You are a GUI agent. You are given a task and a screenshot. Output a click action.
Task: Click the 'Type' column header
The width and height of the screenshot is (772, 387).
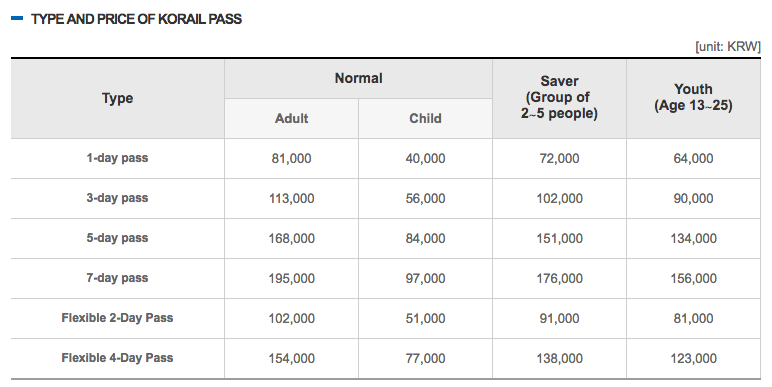(x=118, y=98)
